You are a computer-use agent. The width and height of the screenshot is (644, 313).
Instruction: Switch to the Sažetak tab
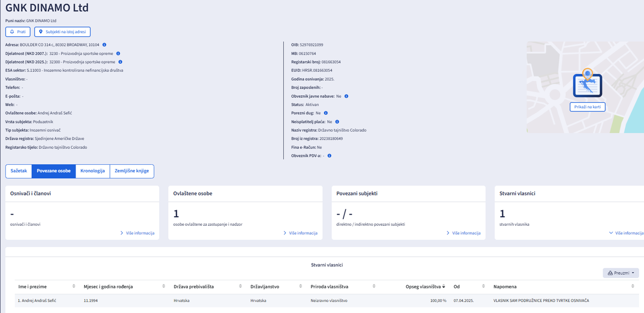click(19, 171)
